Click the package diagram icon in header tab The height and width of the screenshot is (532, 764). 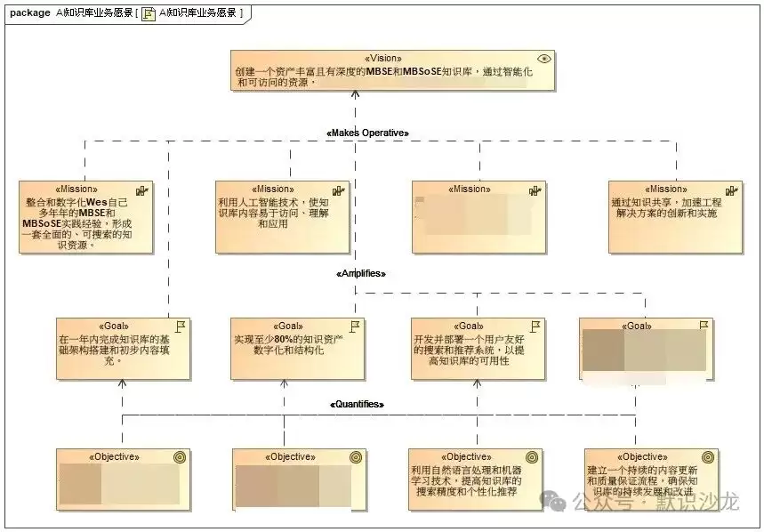pyautogui.click(x=149, y=13)
